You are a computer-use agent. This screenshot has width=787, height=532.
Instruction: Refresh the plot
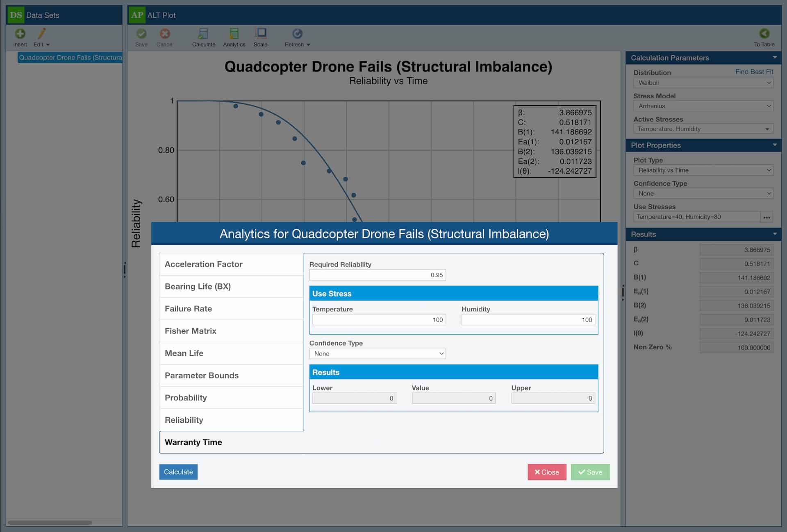pyautogui.click(x=294, y=37)
